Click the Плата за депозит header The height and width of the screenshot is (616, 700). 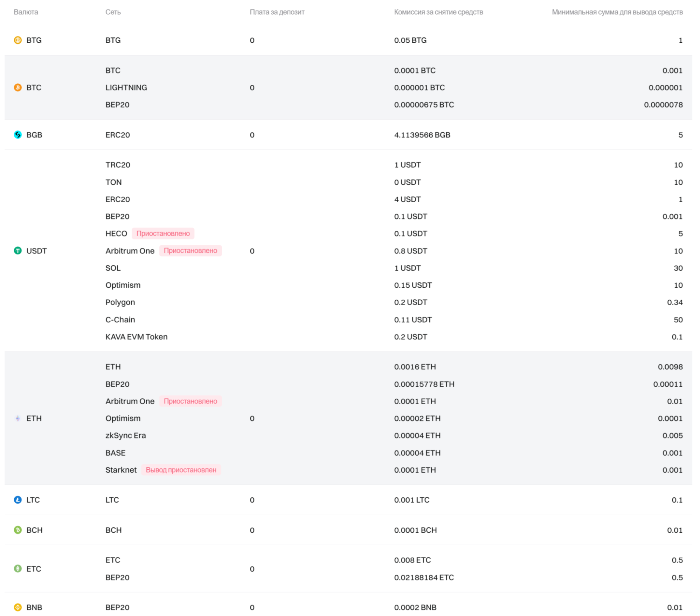[277, 12]
